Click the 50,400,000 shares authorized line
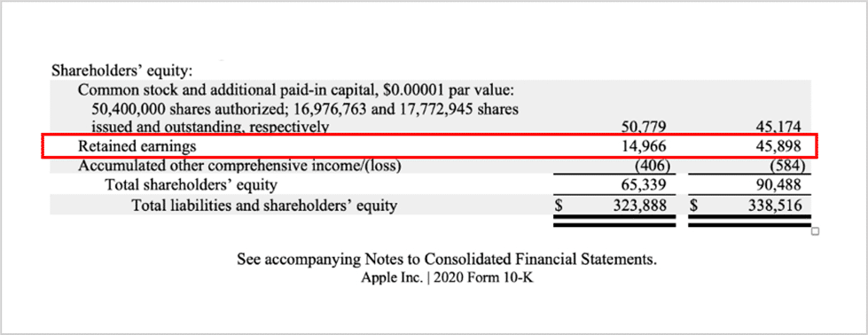Screen dimensions: 868x335 tap(305, 109)
